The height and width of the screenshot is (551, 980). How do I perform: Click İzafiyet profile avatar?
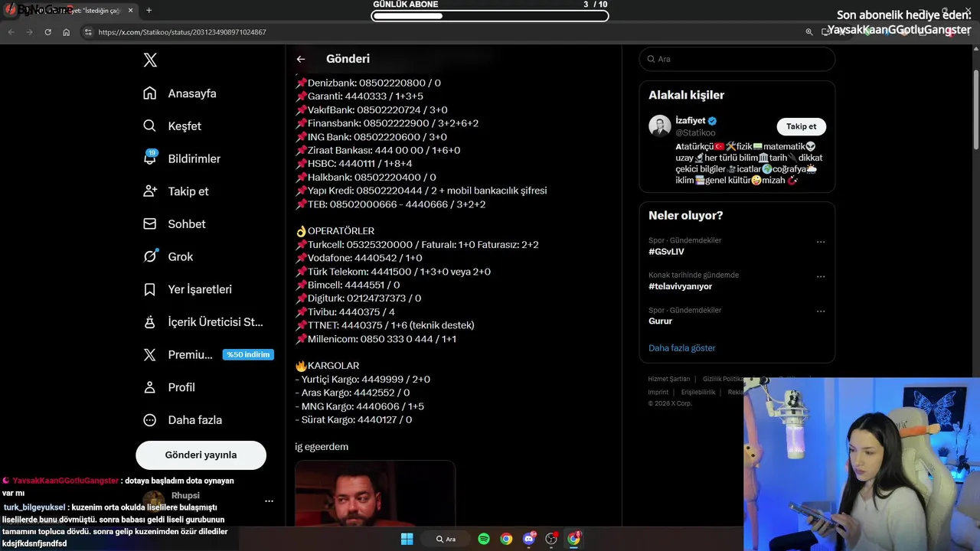pos(660,126)
